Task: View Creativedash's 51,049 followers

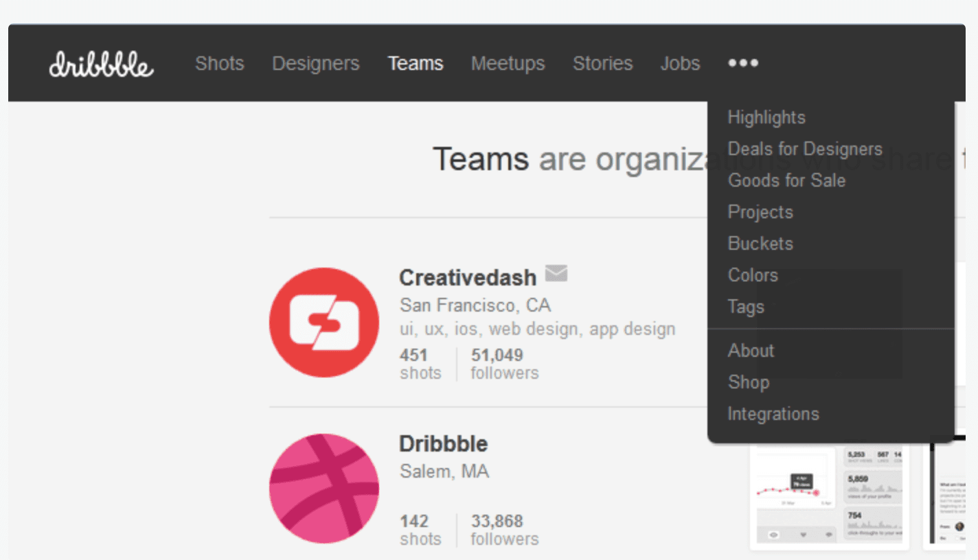Action: point(505,364)
